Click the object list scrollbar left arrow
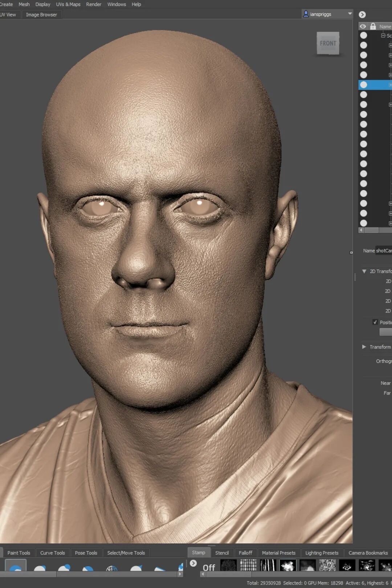The image size is (392, 588). 361,230
